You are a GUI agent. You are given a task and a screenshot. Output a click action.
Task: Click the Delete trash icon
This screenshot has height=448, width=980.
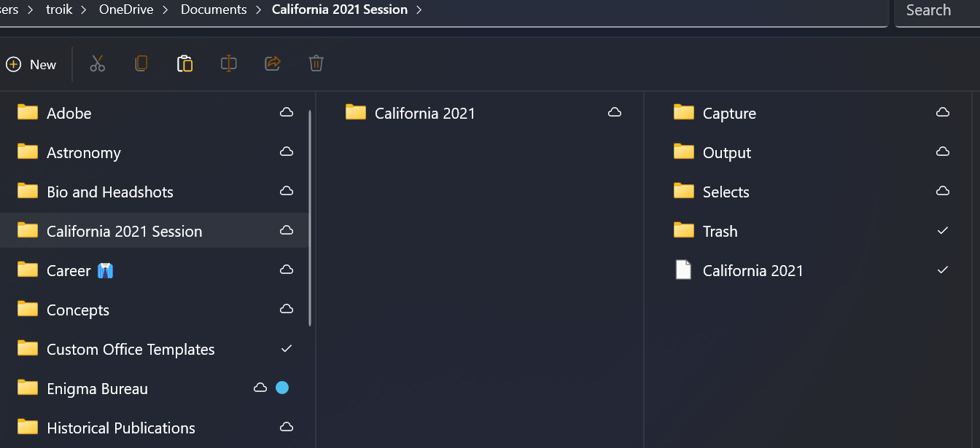point(316,63)
